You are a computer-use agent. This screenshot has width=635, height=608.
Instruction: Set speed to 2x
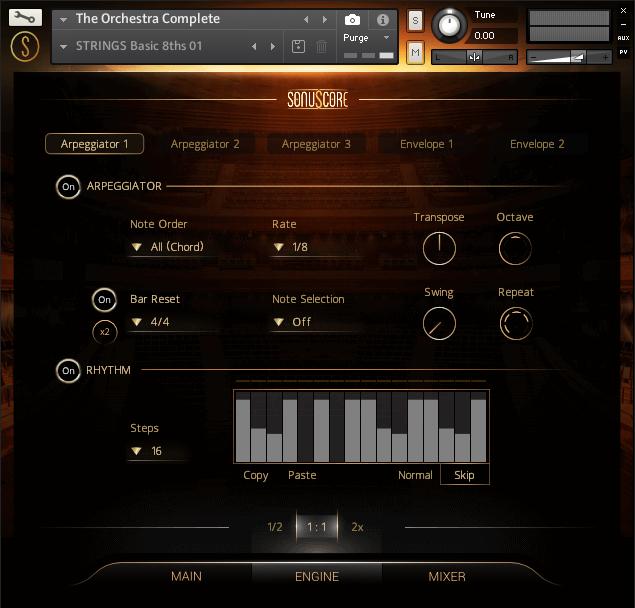point(357,527)
